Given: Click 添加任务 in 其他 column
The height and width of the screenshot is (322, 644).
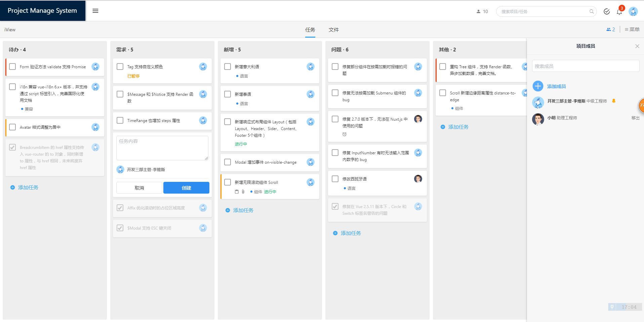Looking at the screenshot, I should pyautogui.click(x=454, y=127).
